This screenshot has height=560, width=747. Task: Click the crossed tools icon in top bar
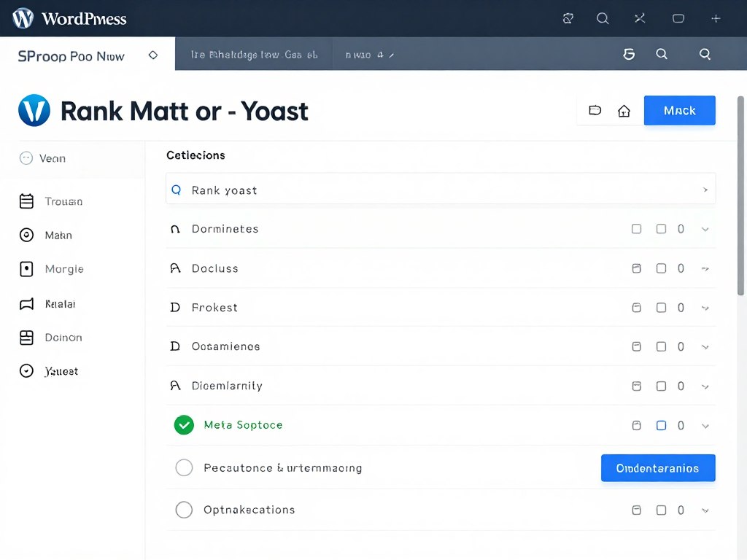(x=640, y=18)
